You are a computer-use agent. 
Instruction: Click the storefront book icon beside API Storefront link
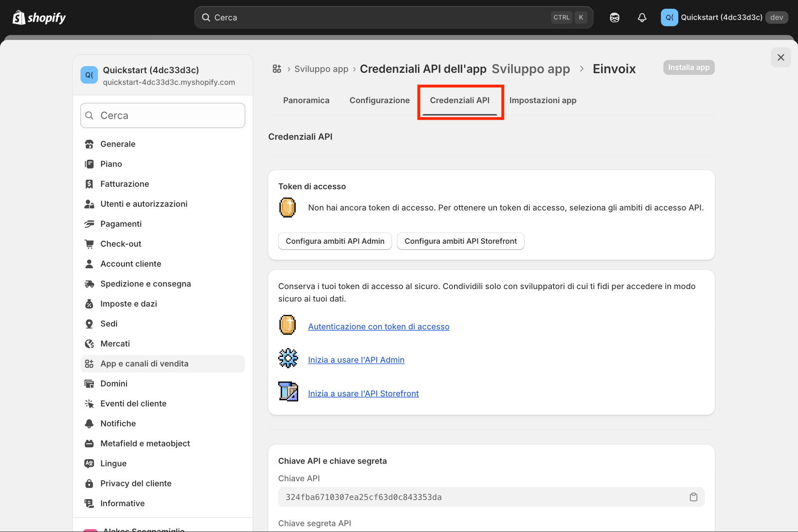(288, 391)
